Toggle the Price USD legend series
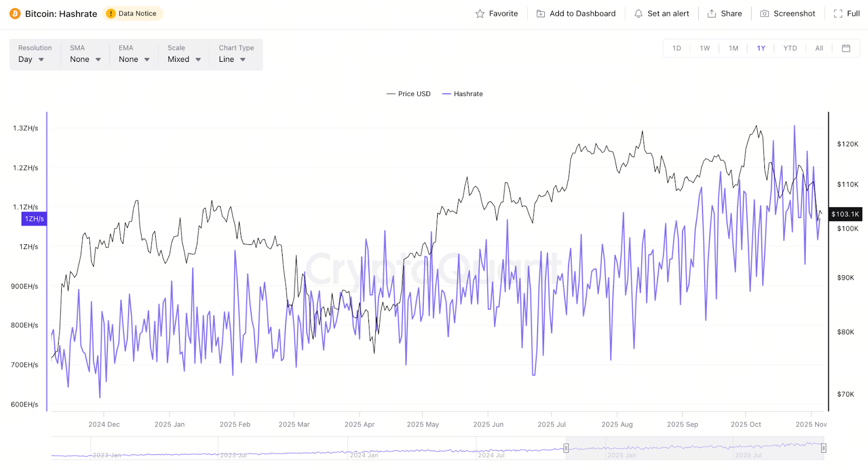This screenshot has height=470, width=868. click(x=409, y=94)
